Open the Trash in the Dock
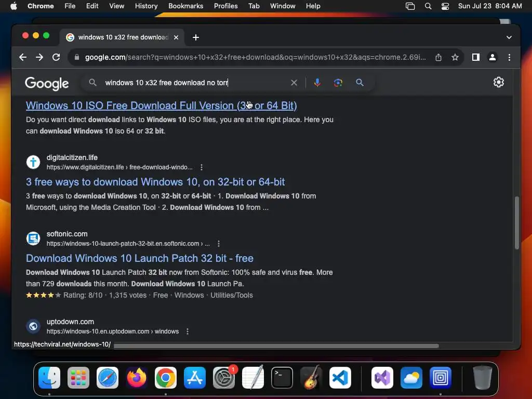Screen dimensions: 532x399 483,378
